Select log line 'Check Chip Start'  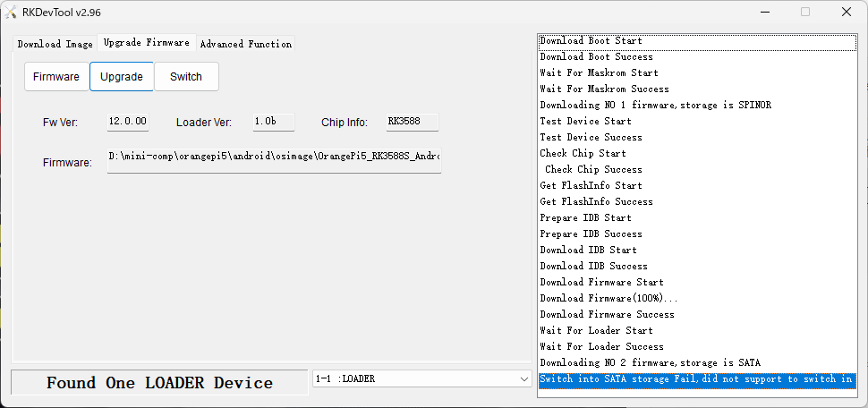point(697,153)
